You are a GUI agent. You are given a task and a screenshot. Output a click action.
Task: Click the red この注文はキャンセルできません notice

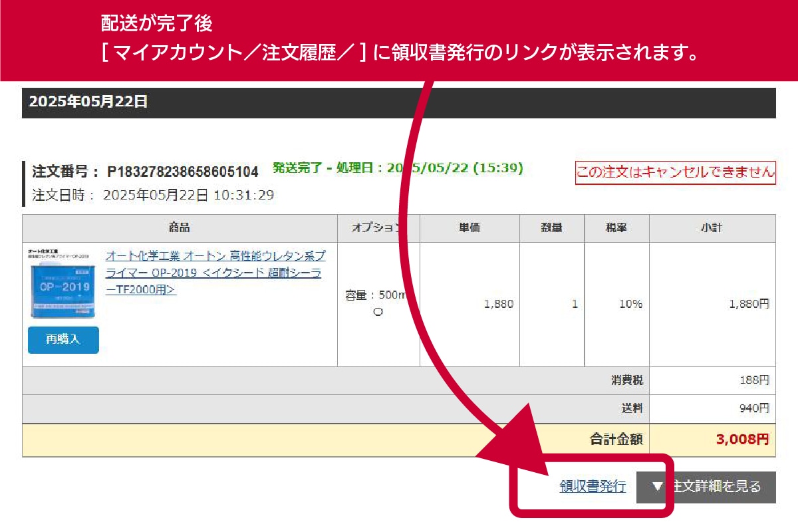tap(675, 172)
